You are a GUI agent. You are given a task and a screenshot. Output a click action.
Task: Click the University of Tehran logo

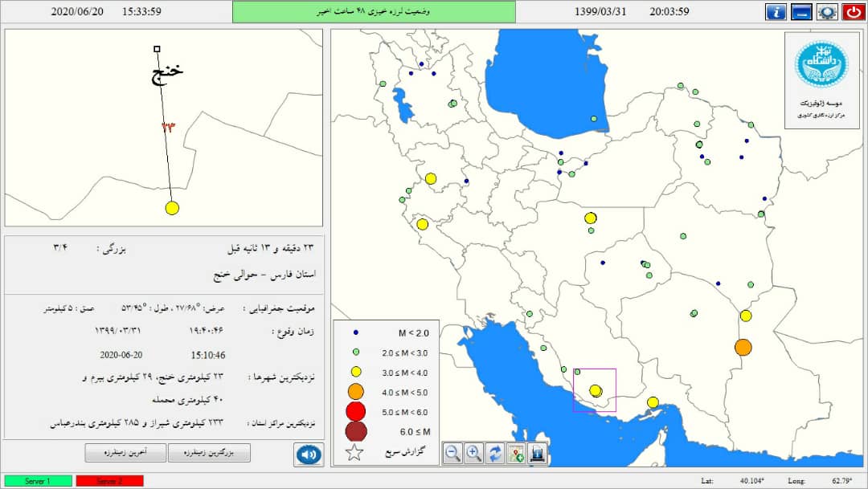[x=821, y=63]
